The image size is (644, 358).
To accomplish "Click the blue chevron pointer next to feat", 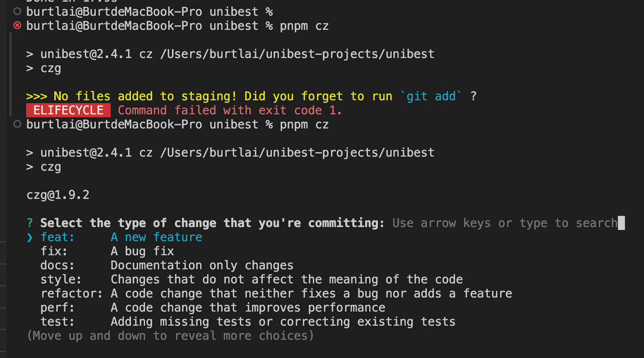I will [x=30, y=237].
